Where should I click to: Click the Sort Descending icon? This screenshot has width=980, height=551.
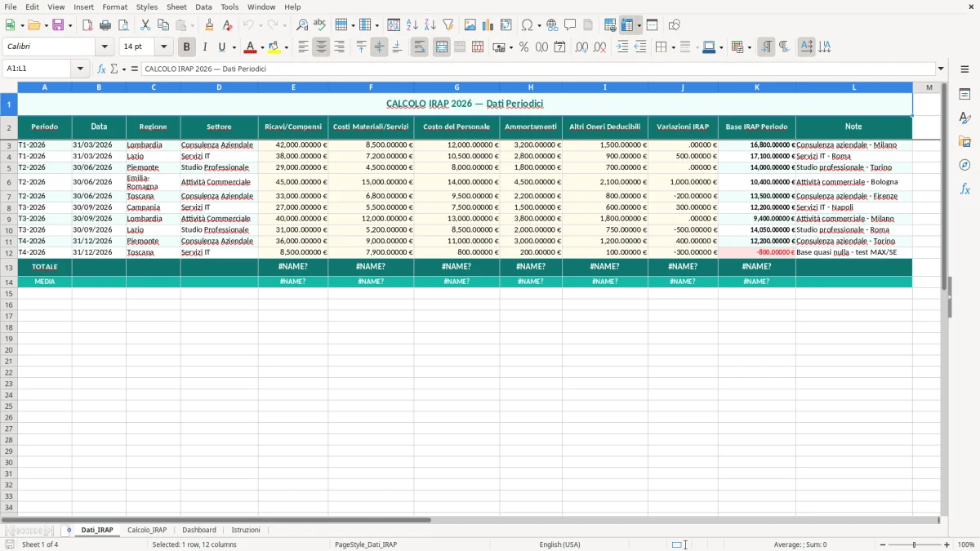(430, 25)
